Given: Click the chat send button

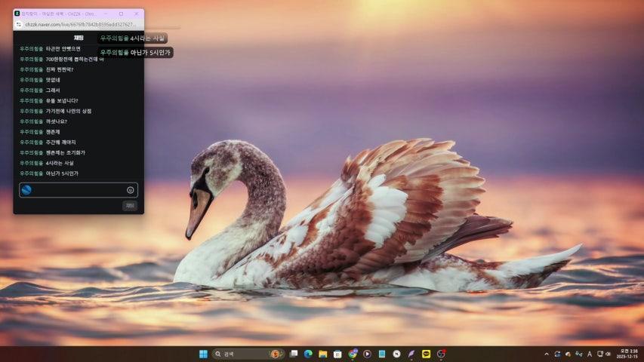Looking at the screenshot, I should tap(130, 205).
